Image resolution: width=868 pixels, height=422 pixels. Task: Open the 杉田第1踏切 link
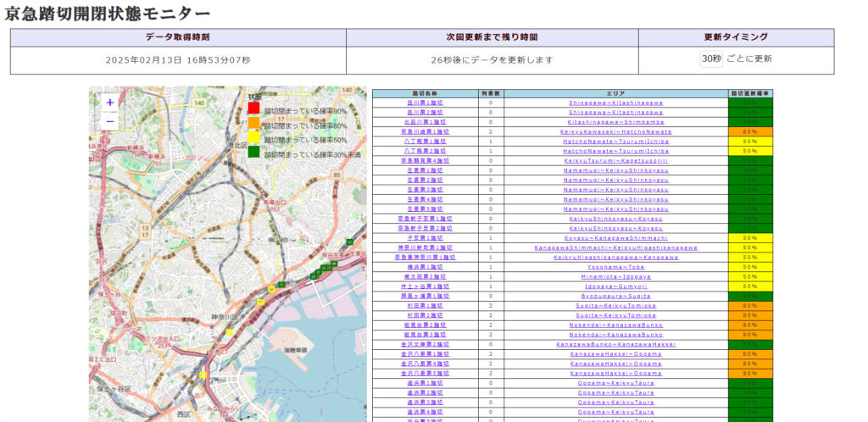[426, 306]
